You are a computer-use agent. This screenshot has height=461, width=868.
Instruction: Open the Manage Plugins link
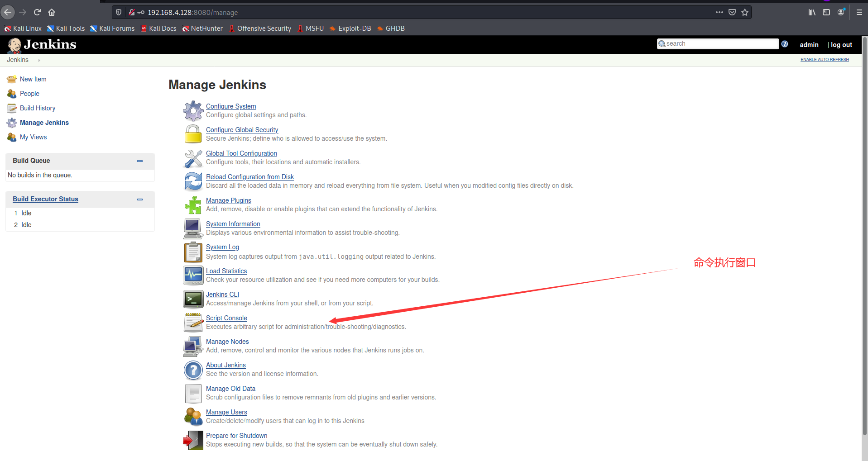coord(229,200)
